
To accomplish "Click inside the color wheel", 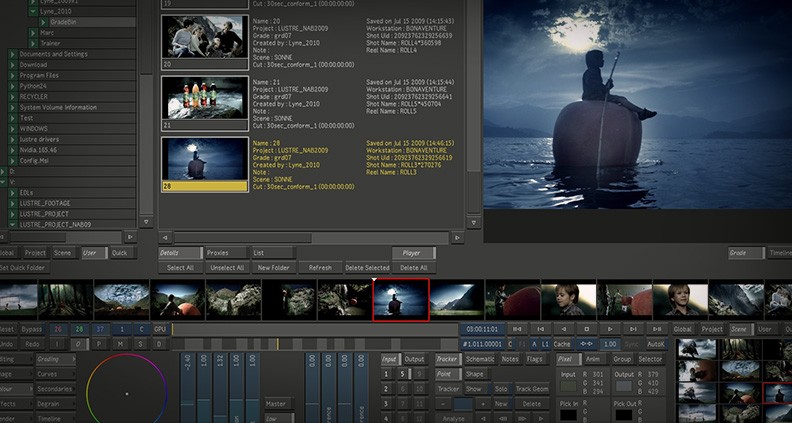I will [127, 394].
